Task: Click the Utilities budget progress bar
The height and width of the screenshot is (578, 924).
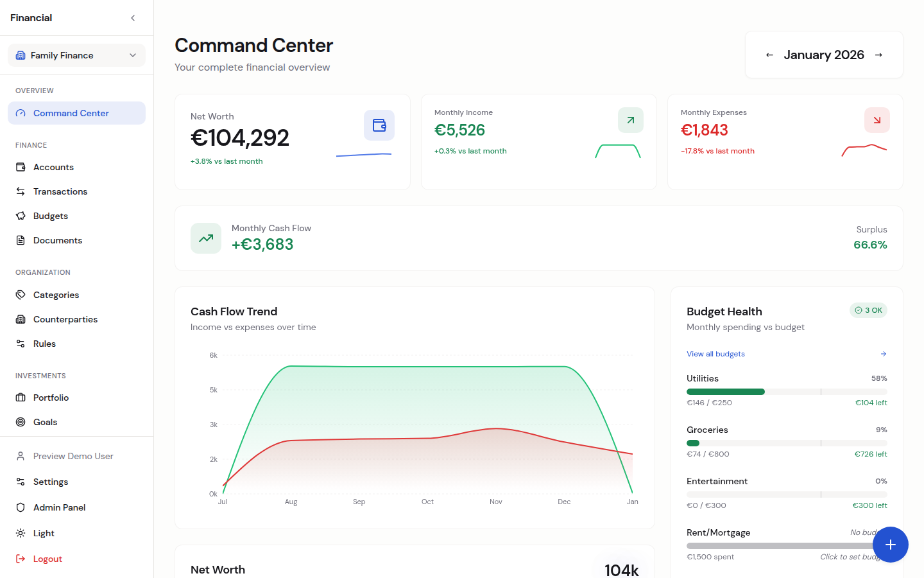Action: 786,392
